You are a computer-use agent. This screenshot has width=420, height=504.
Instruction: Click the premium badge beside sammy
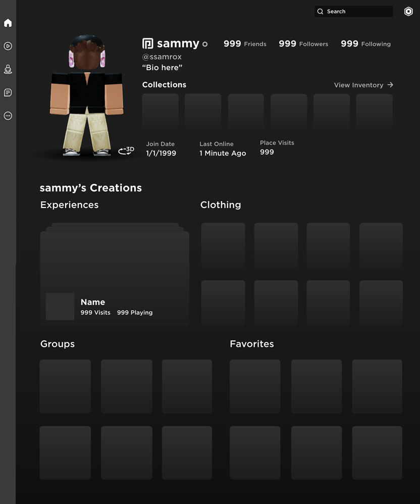[x=147, y=43]
